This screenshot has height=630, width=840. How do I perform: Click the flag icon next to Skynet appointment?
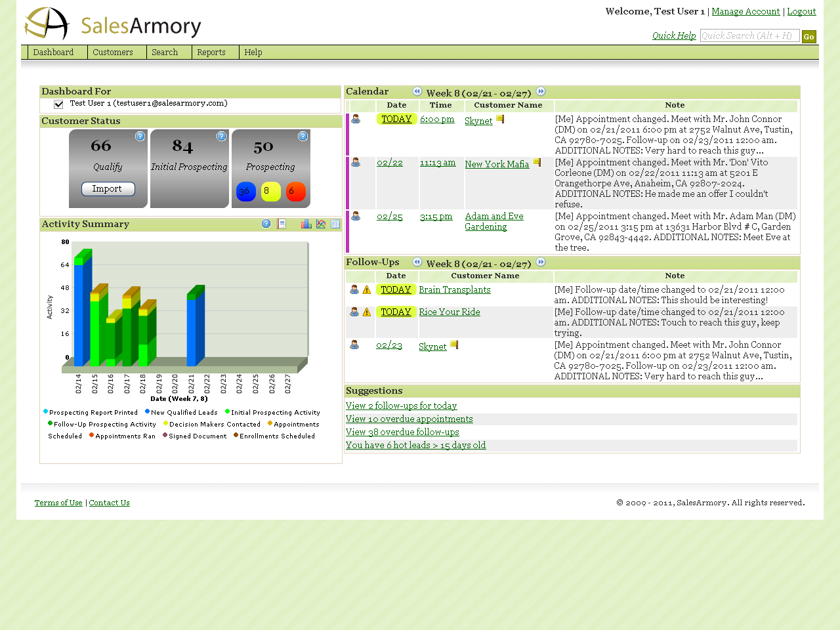(x=499, y=117)
